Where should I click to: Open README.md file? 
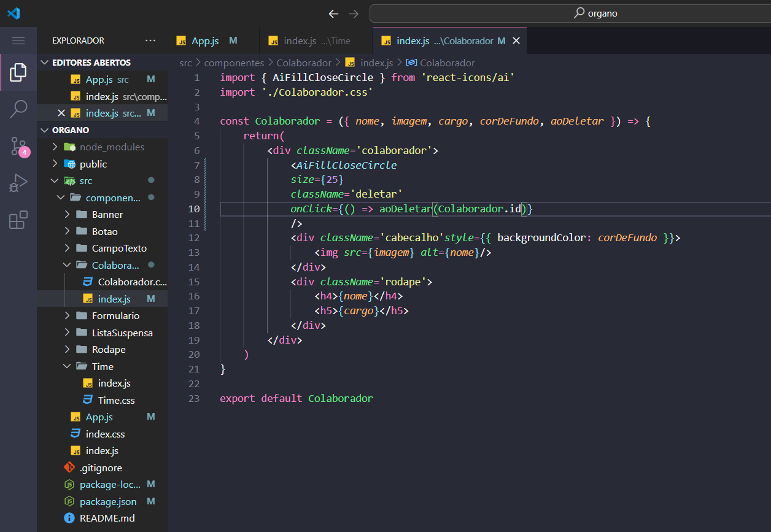pyautogui.click(x=102, y=519)
